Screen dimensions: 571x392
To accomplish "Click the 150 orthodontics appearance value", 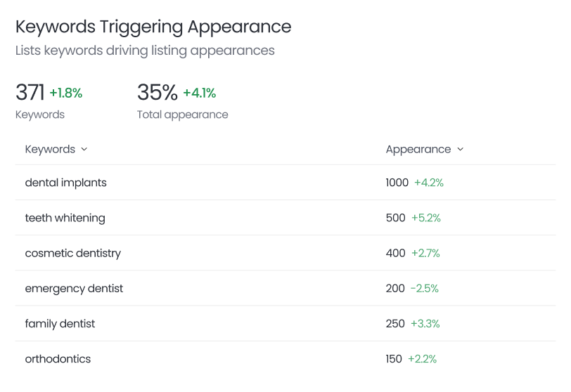I will click(x=394, y=359).
